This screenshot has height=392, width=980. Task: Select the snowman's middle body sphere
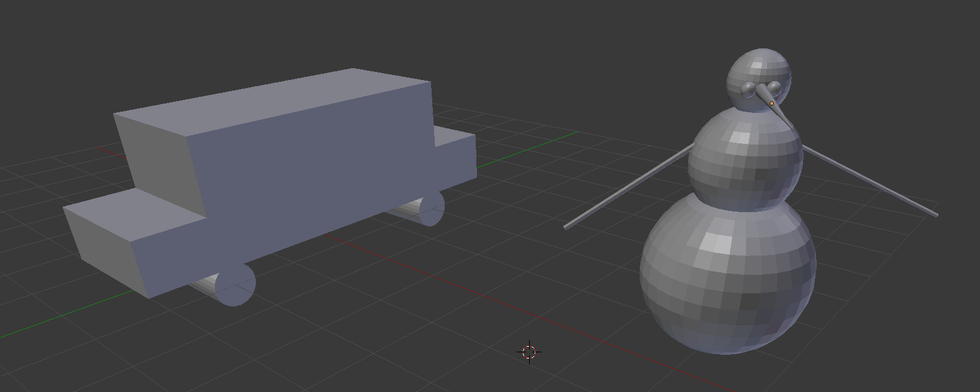tap(745, 158)
